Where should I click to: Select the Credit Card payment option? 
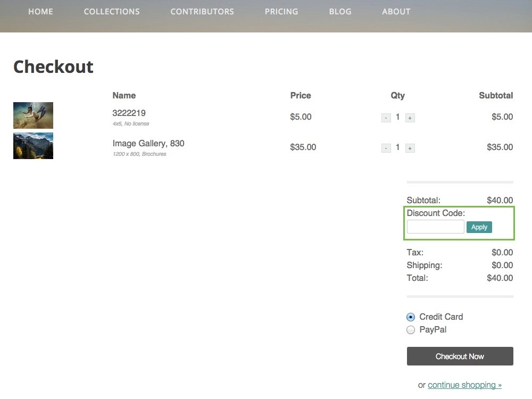click(411, 317)
